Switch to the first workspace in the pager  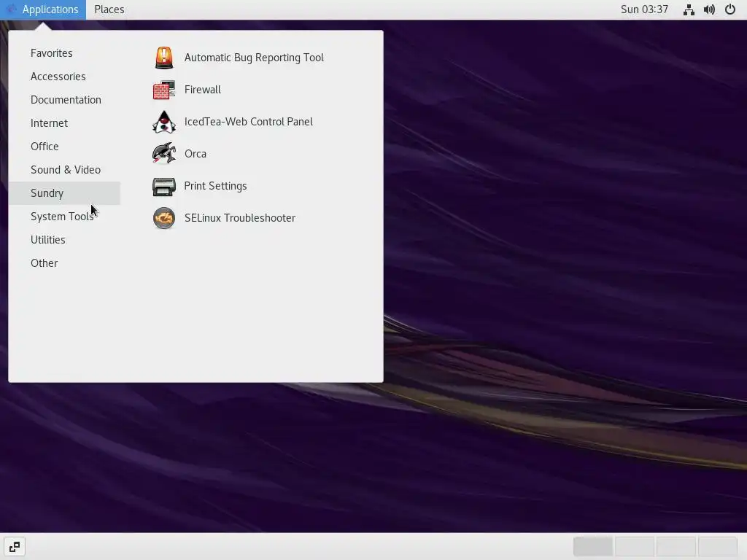pyautogui.click(x=592, y=547)
